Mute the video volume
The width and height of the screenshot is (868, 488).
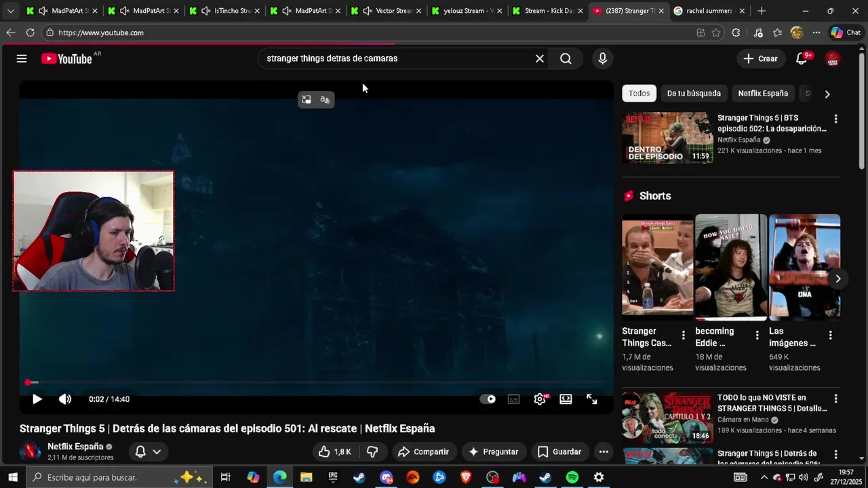coord(65,399)
